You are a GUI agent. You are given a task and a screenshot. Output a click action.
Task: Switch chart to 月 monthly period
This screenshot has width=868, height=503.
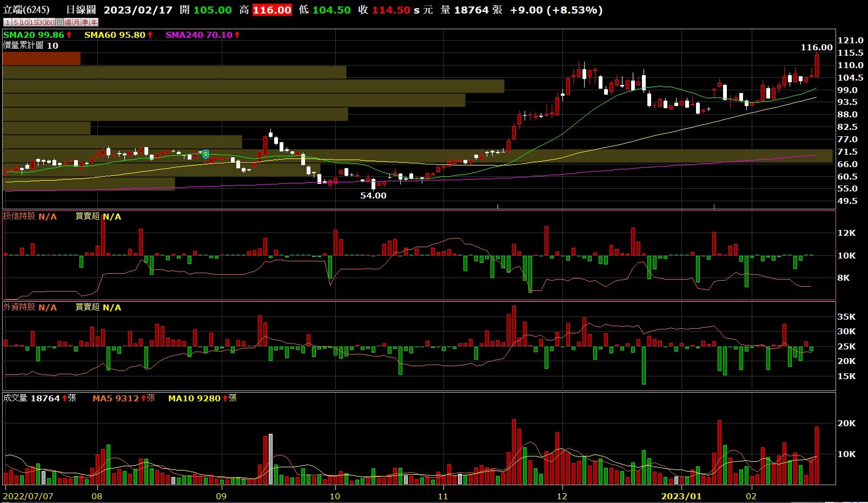[x=77, y=22]
